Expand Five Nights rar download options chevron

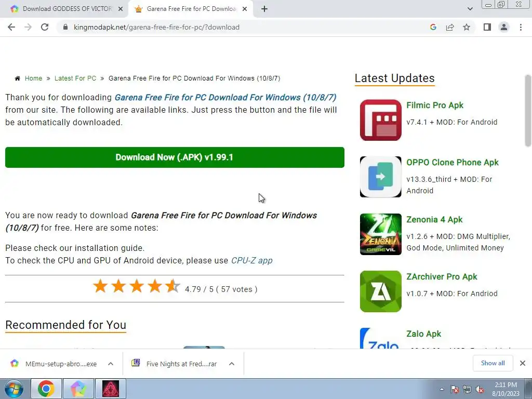pos(232,364)
